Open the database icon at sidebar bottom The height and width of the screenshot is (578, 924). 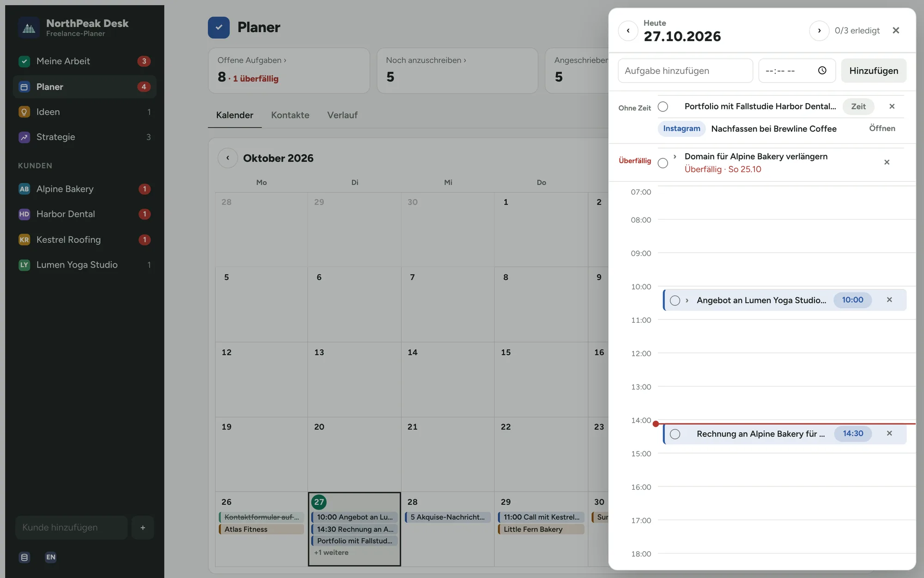24,557
